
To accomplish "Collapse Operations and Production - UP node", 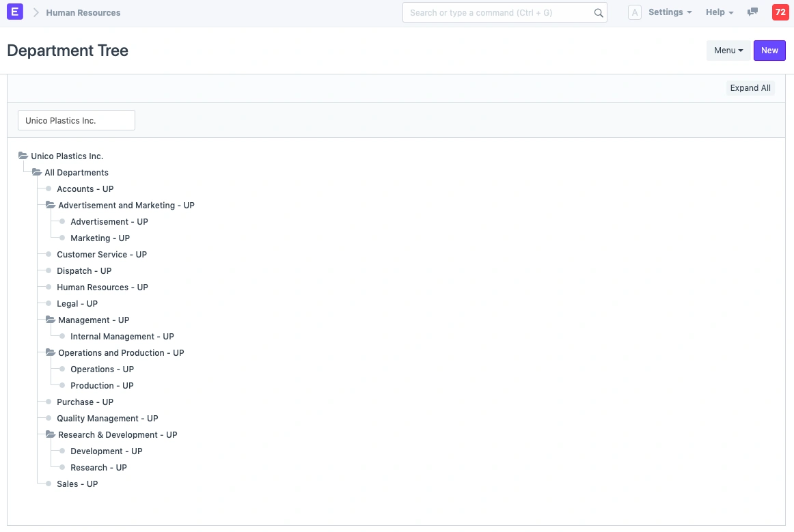I will [51, 353].
